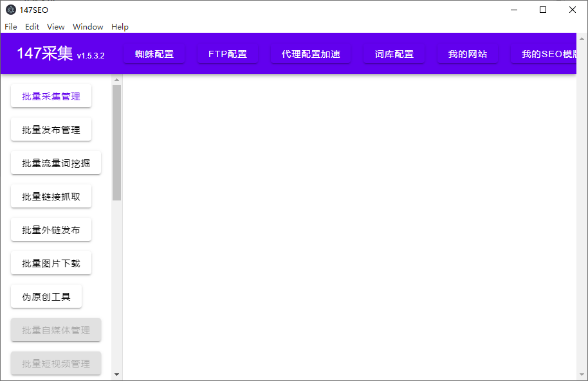Viewport: 588px width, 381px height.
Task: Open 批量外链发布 in the sidebar
Action: [51, 230]
